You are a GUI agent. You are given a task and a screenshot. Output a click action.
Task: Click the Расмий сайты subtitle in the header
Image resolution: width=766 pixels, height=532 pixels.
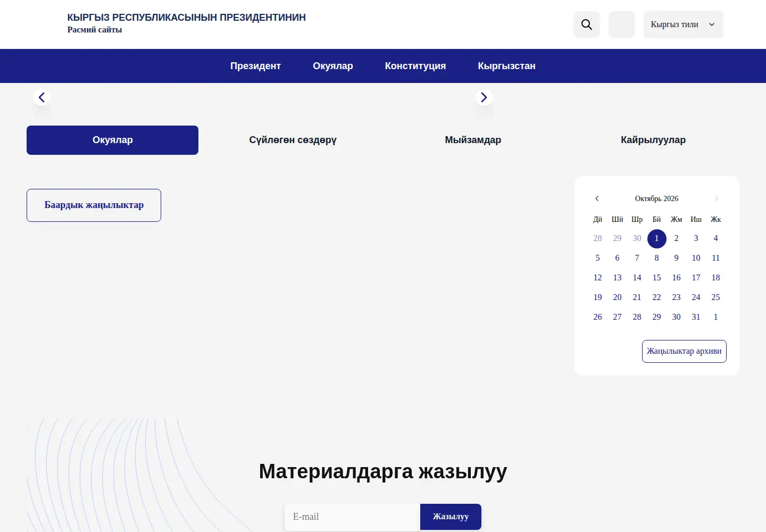point(95,30)
